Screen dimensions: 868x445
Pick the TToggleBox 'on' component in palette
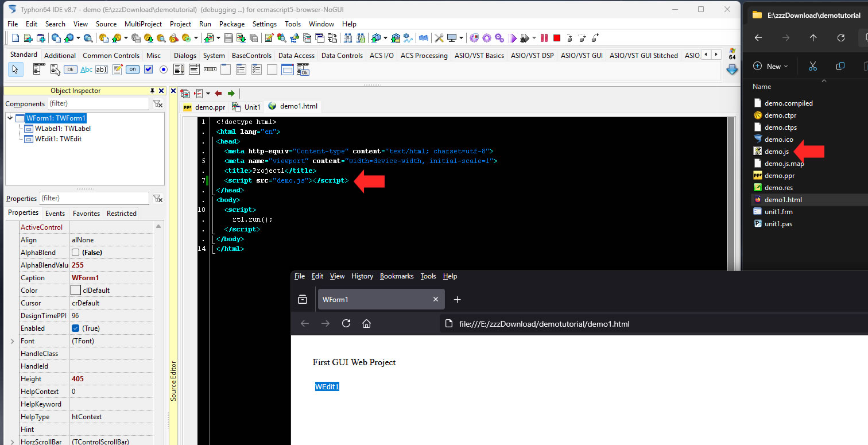133,69
